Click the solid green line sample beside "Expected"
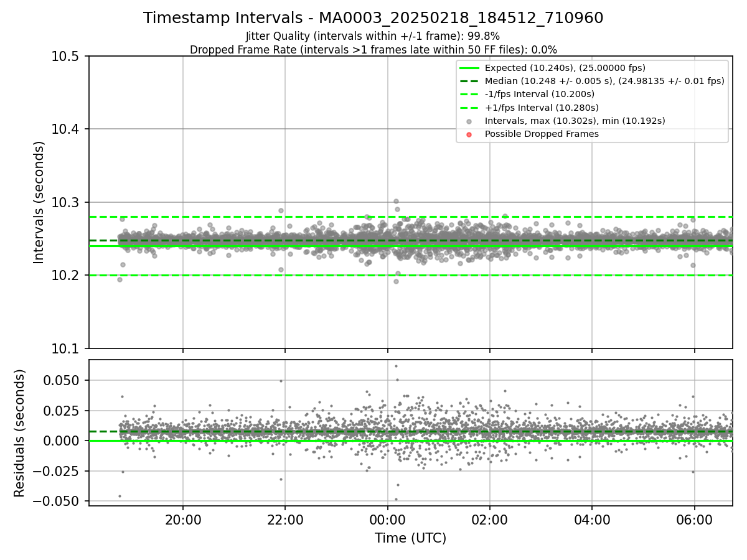747x560 pixels. click(469, 68)
